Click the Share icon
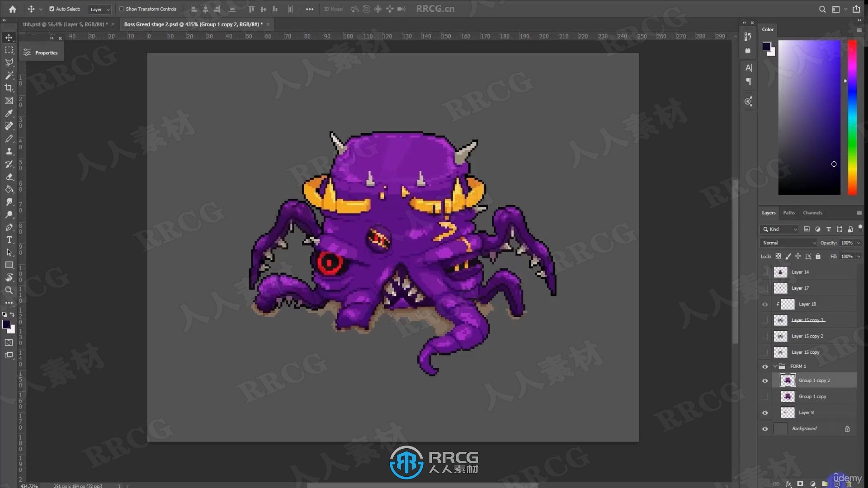 tap(856, 9)
